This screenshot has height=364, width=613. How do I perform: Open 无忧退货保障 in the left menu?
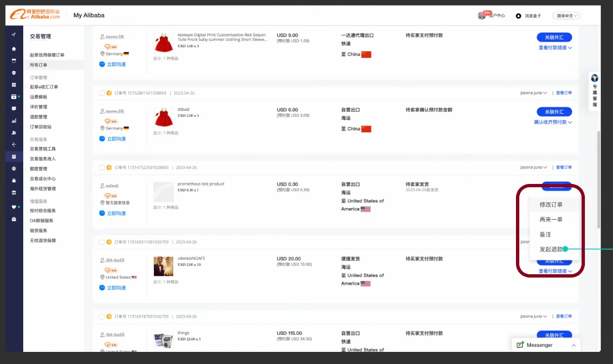42,241
